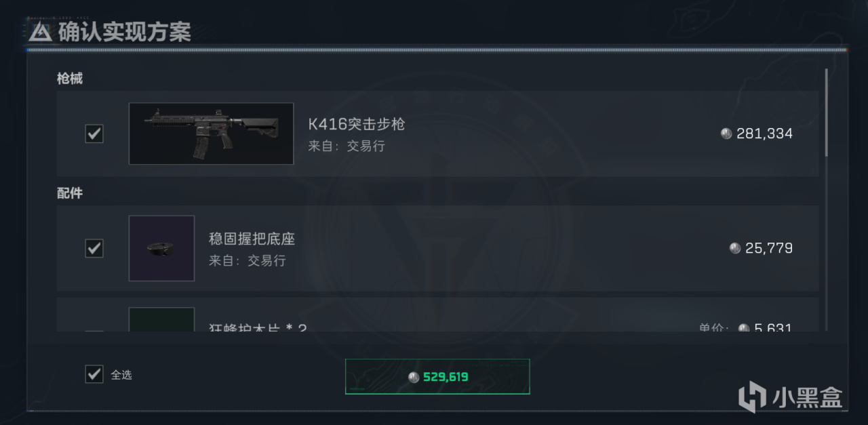Screen dimensions: 868x425
Task: Click the K416 rifle thumbnail image
Action: [x=211, y=134]
